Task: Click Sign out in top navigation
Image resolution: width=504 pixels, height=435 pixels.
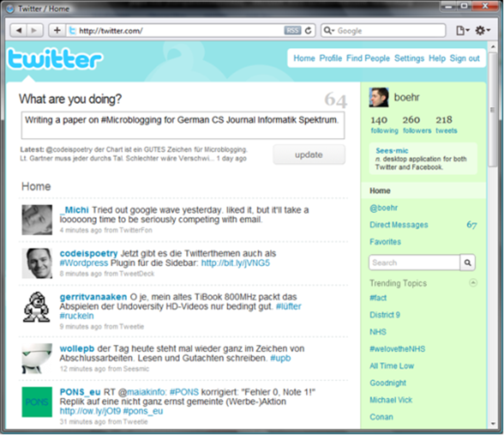Action: click(x=465, y=58)
